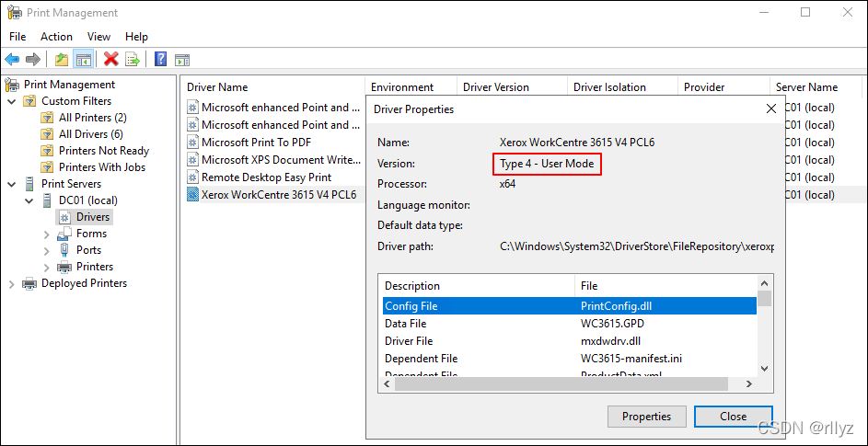Select the Remote Desktop Easy Print driver
868x446 pixels.
266,177
